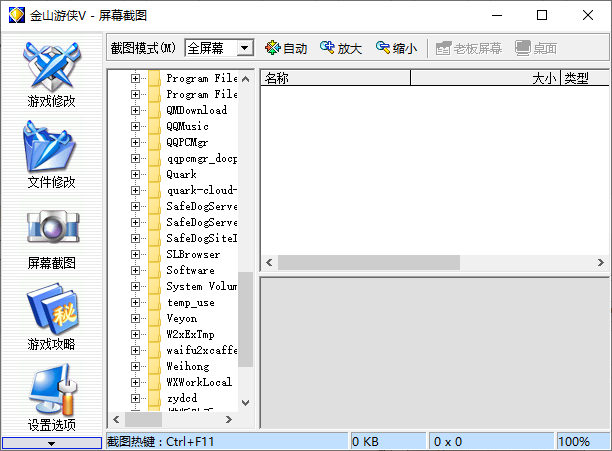Screen dimensions: 612x451
Task: Click the tree's horizontal scroll right arrow
Action: (229, 419)
